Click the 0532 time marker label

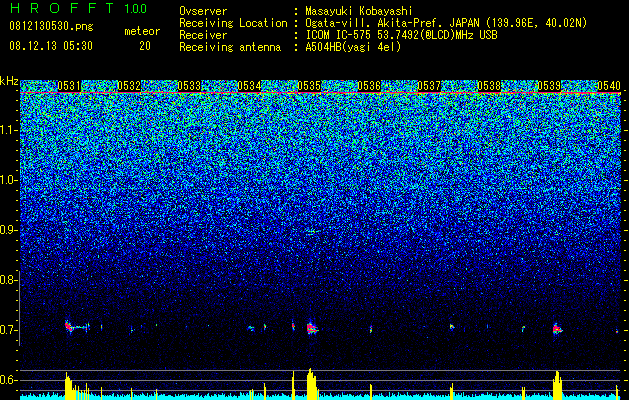[x=129, y=86]
